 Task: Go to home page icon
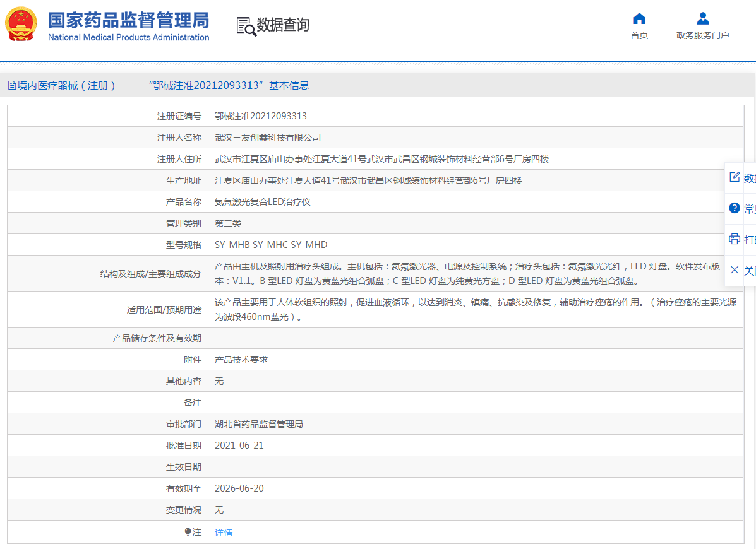tap(639, 19)
